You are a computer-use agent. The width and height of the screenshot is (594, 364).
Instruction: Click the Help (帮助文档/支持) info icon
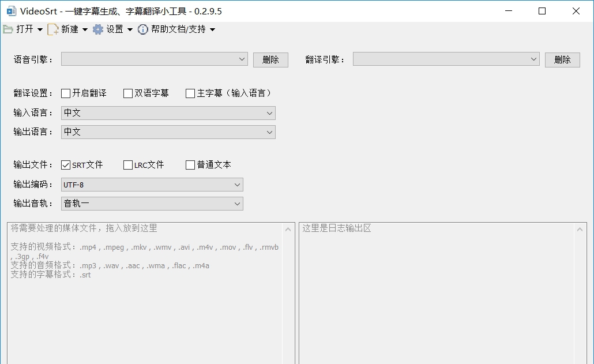pos(142,29)
